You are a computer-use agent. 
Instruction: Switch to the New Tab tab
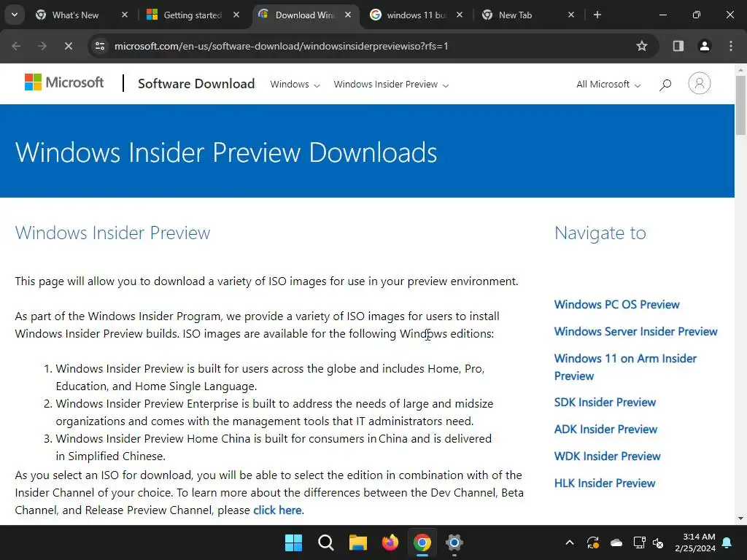pos(527,15)
